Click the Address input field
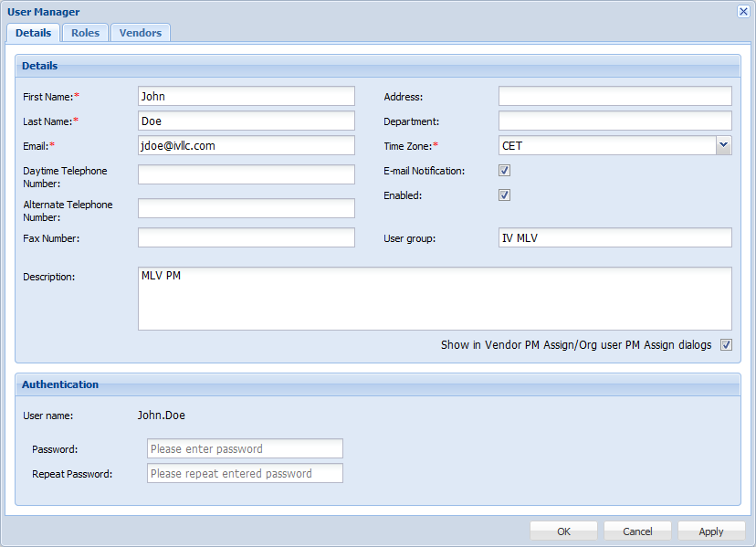 (614, 96)
